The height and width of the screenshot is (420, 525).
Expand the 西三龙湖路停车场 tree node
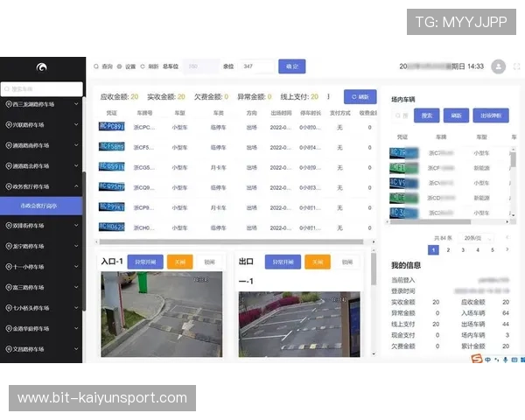pos(77,104)
